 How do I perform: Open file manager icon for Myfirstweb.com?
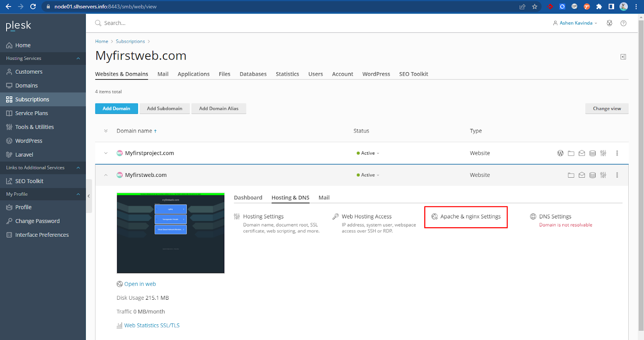[x=571, y=175]
